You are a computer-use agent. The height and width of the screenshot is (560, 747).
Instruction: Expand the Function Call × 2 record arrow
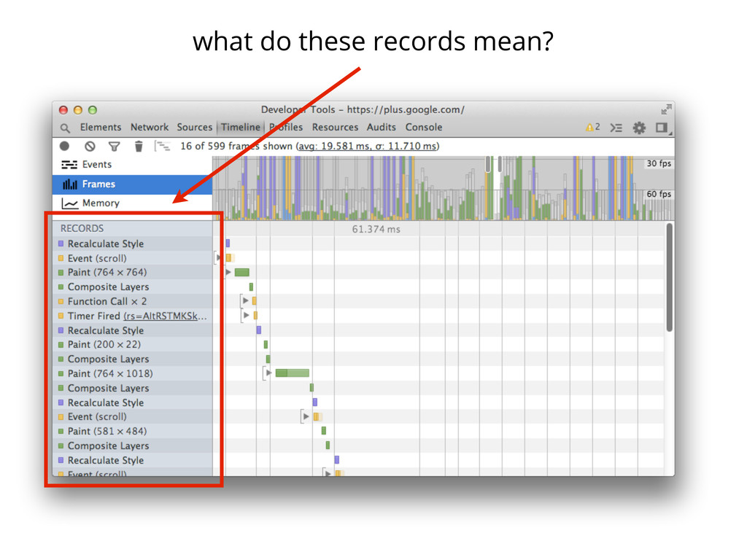[246, 301]
